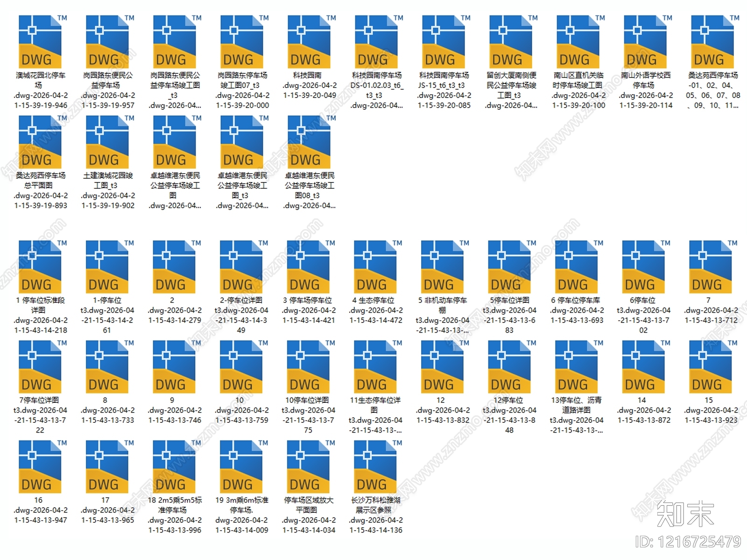The height and width of the screenshot is (560, 747).
Task: Select the 澳城花园北停车场 DWG file icon
Action: (40, 42)
